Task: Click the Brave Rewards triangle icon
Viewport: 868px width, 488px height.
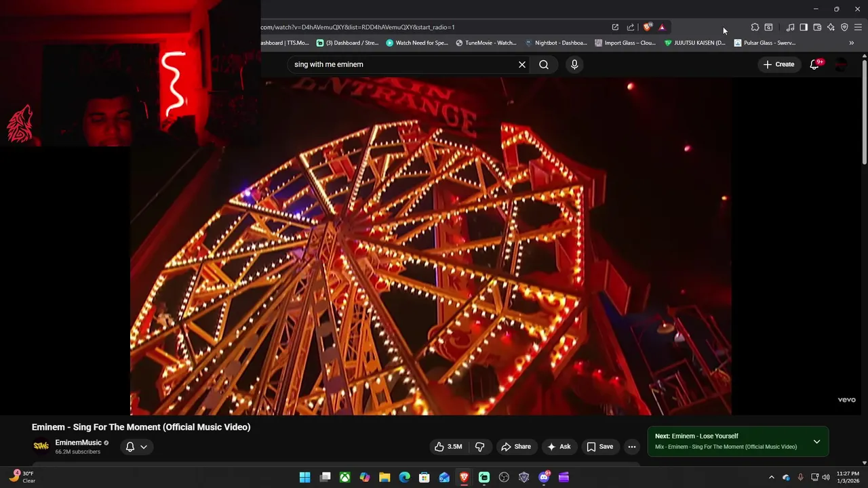Action: 662,27
